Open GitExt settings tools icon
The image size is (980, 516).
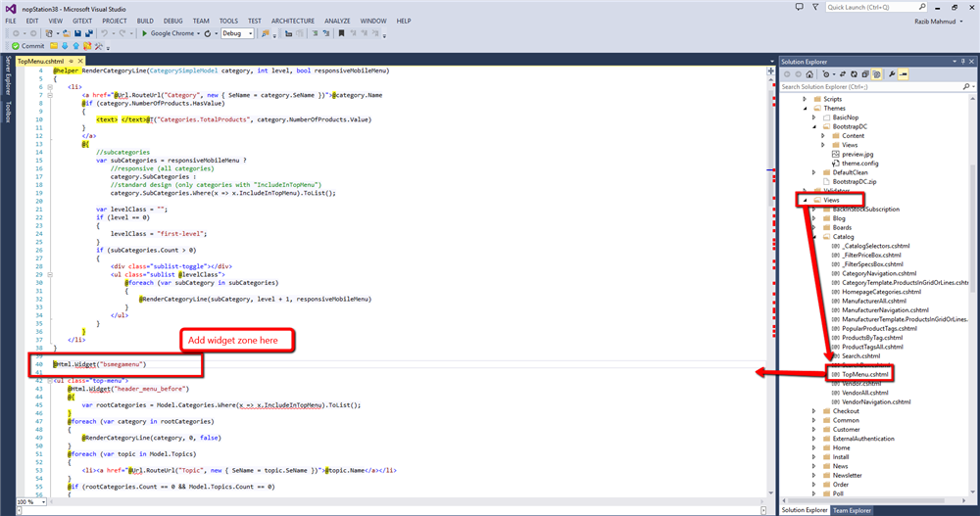[98, 46]
